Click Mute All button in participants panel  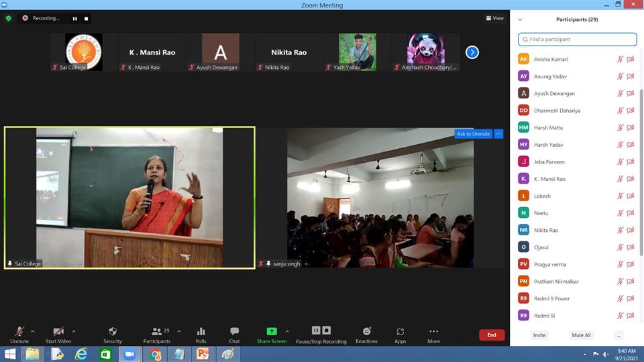tap(581, 335)
